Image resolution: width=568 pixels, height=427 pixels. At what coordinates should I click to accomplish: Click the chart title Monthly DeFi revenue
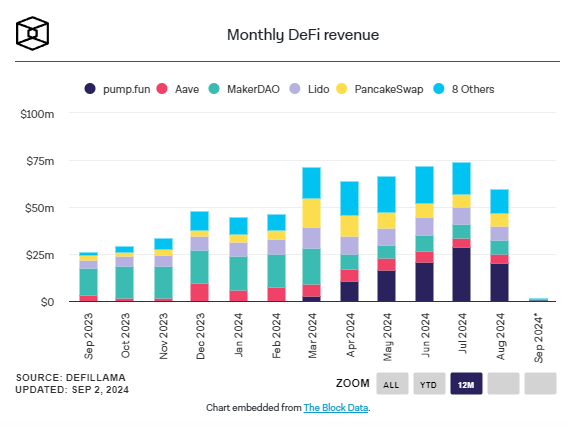pos(303,35)
